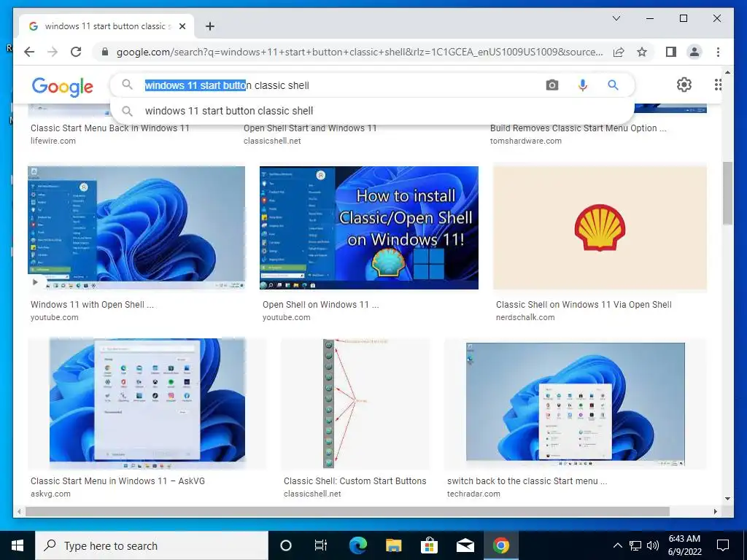This screenshot has width=747, height=560.
Task: Click the forward navigation arrow
Action: 53,52
